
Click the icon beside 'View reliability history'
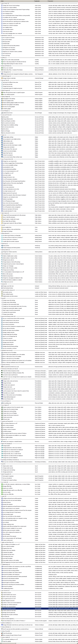[2, 28]
